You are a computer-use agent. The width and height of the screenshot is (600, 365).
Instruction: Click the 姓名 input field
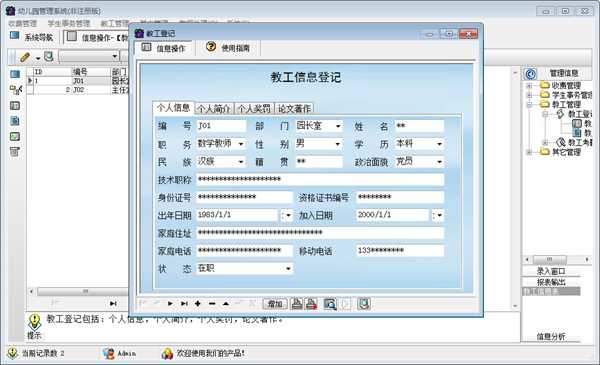tap(419, 126)
